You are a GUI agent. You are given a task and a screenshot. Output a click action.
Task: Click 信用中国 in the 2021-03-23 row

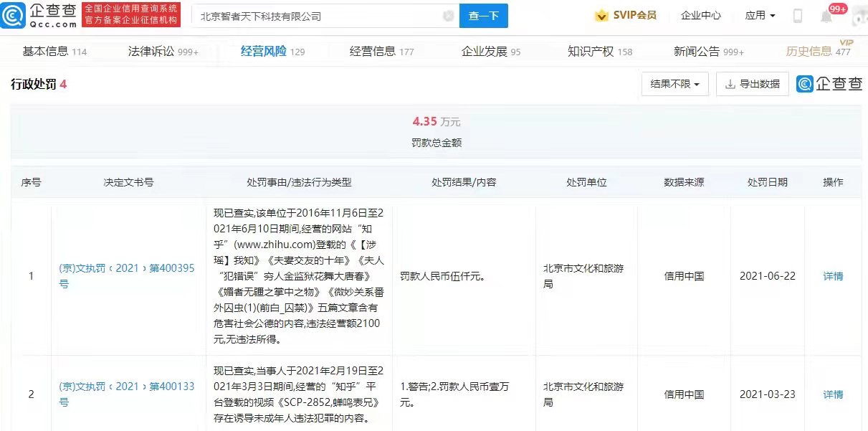[x=684, y=394]
